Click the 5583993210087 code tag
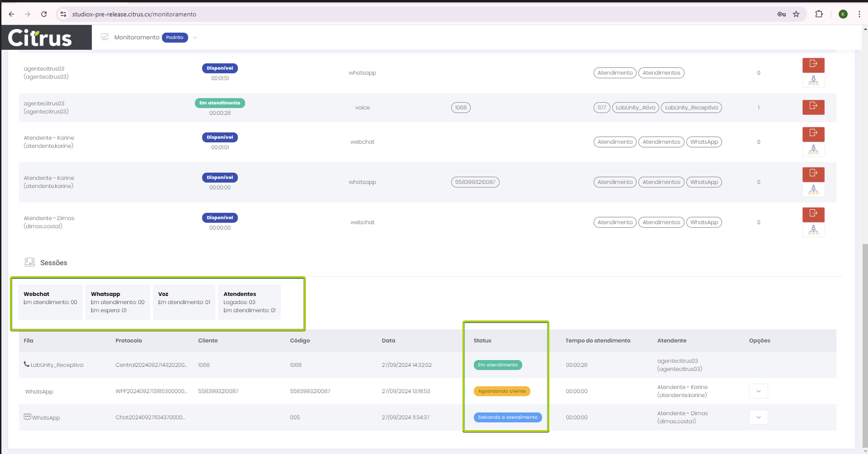Screen dimensions: 868x454 pos(475,182)
